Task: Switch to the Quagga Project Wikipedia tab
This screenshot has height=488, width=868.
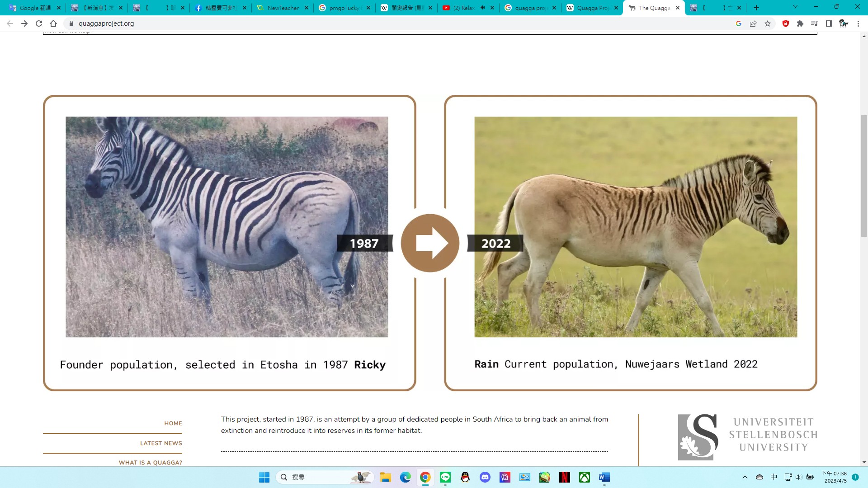Action: [592, 8]
